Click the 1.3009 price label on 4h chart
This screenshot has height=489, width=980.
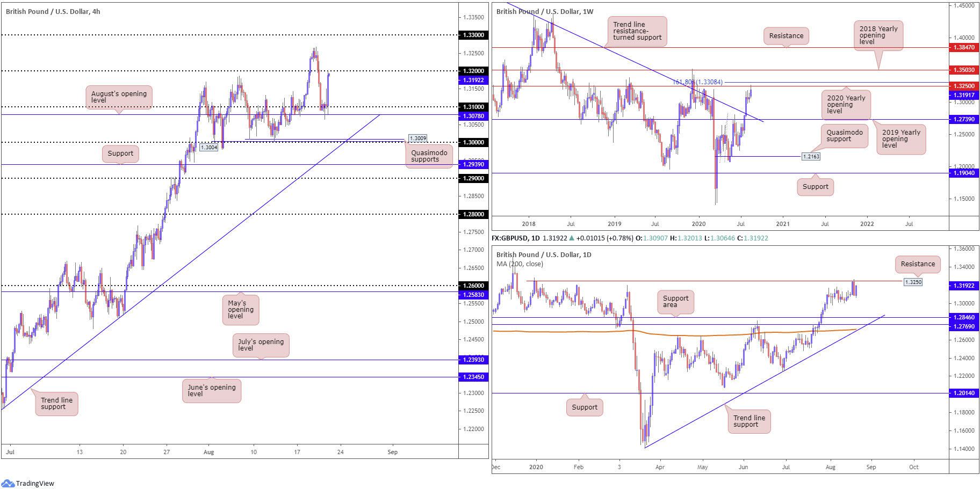(418, 138)
